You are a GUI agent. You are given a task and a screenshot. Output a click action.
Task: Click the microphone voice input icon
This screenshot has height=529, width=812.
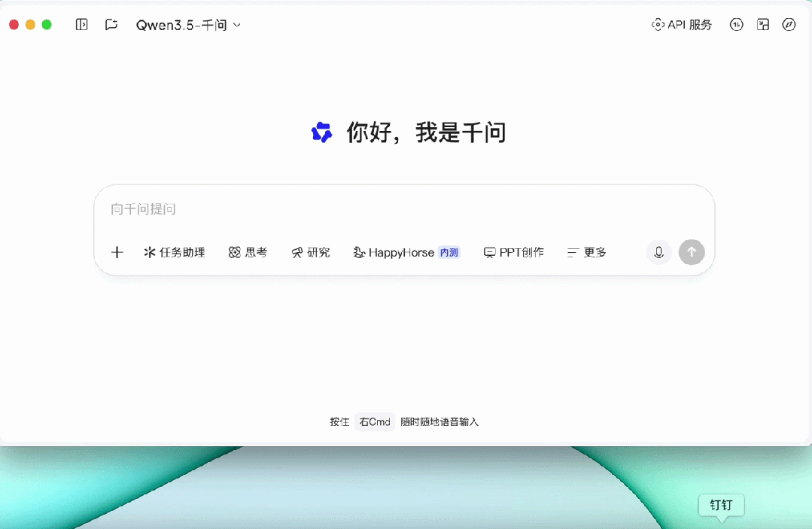coord(658,252)
